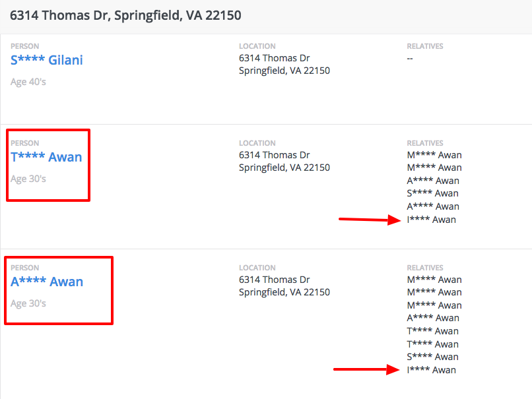Select the third M**** Awan in A**** Awan's relatives
The width and height of the screenshot is (532, 399).
(x=434, y=305)
